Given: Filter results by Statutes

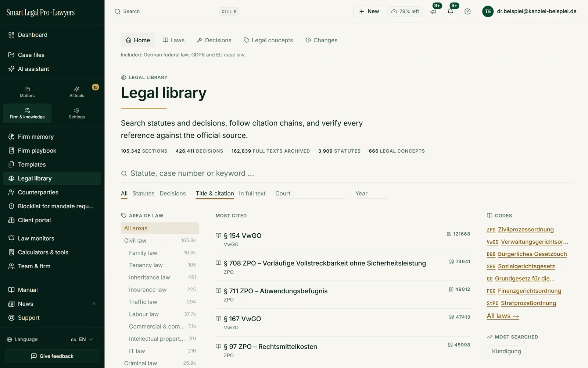Looking at the screenshot, I should click(143, 194).
